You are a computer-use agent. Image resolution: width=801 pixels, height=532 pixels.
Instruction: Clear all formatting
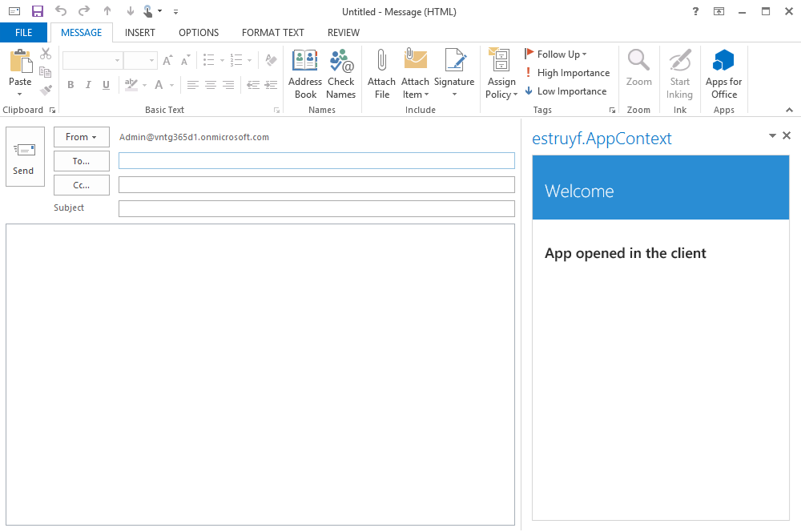click(272, 60)
